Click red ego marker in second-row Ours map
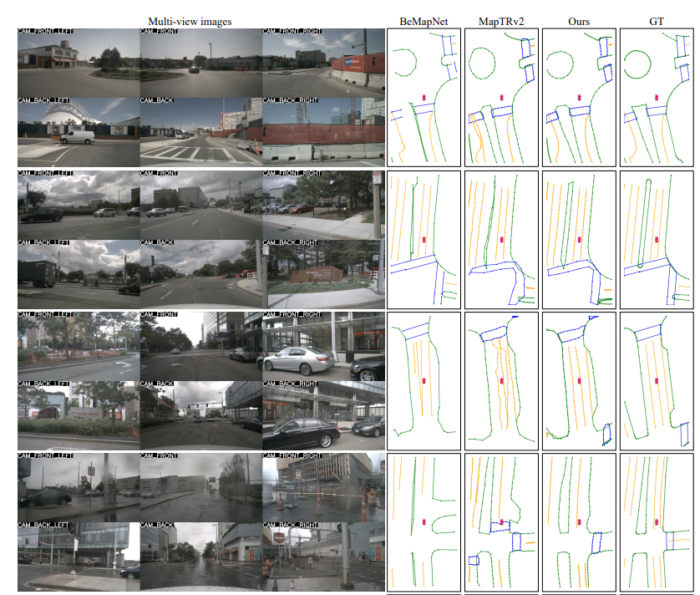The width and height of the screenshot is (700, 595). 580,240
